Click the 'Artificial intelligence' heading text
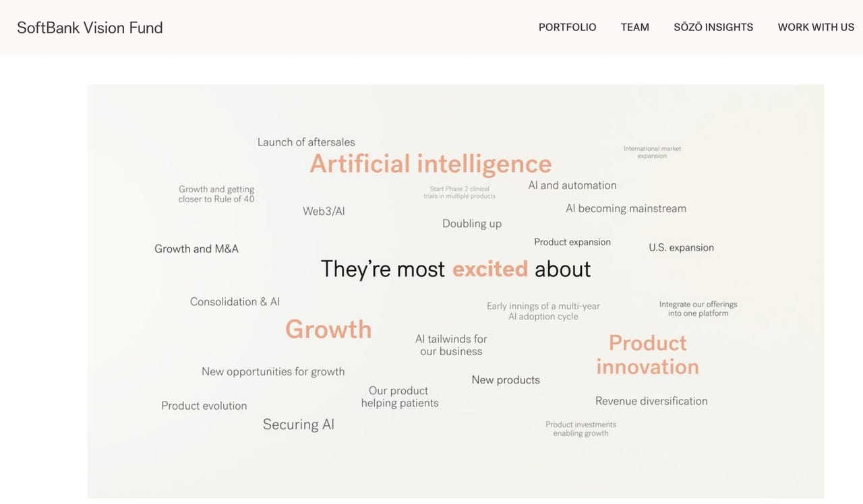The width and height of the screenshot is (863, 504). point(430,164)
